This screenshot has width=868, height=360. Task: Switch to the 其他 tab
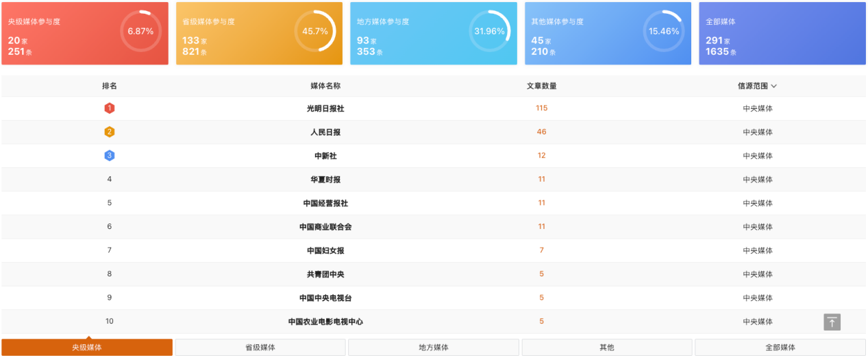pyautogui.click(x=607, y=348)
